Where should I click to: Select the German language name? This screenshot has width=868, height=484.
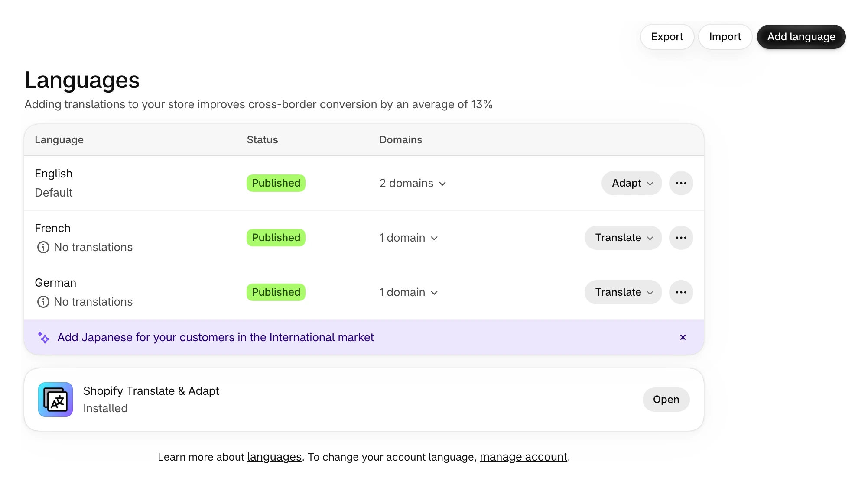(x=55, y=283)
